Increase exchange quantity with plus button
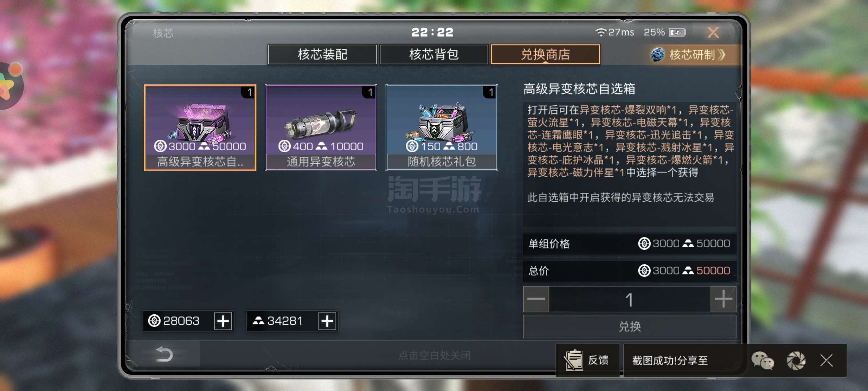The image size is (868, 391). (x=723, y=299)
